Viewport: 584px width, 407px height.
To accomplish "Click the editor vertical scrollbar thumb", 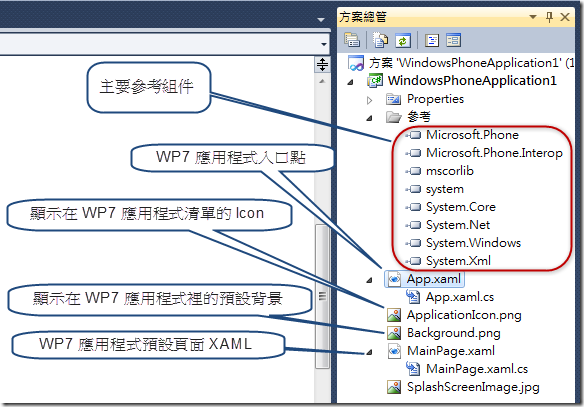I will (322, 296).
